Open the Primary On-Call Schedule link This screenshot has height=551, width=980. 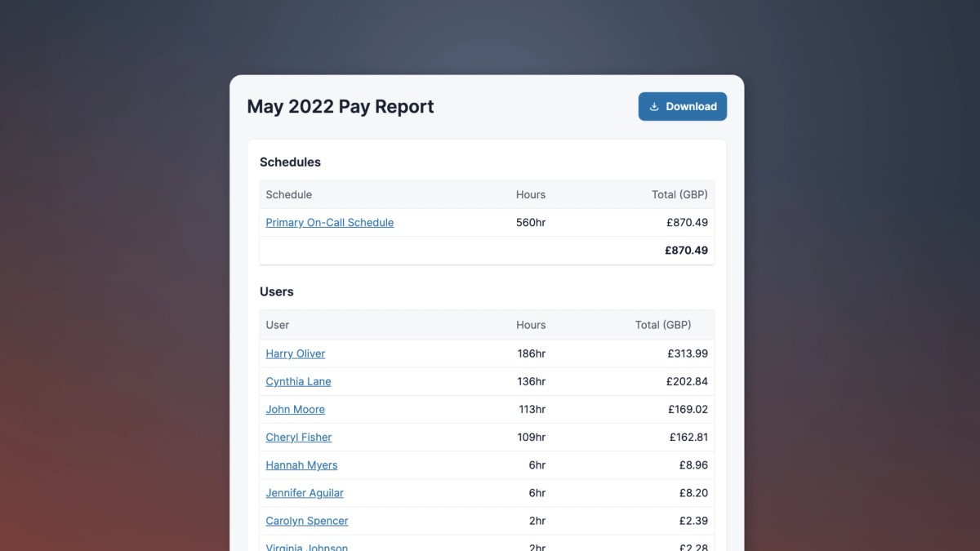(x=329, y=222)
